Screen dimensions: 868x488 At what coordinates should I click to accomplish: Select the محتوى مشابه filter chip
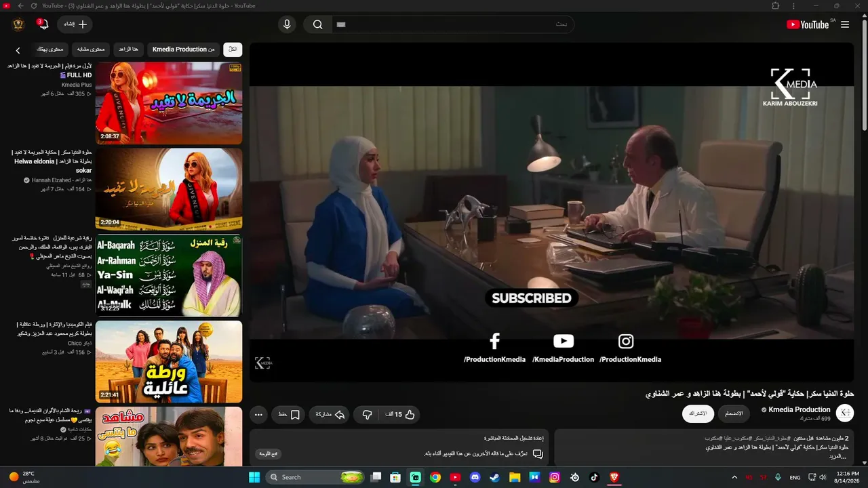point(91,49)
